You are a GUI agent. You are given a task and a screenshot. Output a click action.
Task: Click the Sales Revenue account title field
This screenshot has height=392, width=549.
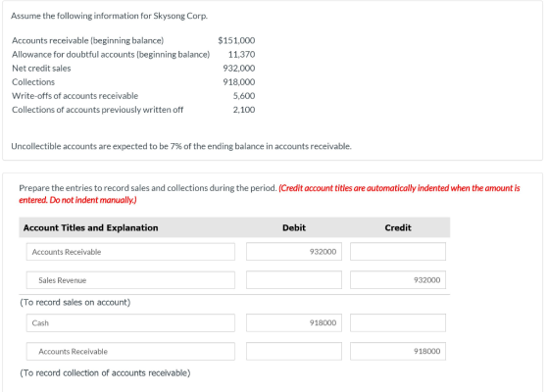pyautogui.click(x=130, y=280)
